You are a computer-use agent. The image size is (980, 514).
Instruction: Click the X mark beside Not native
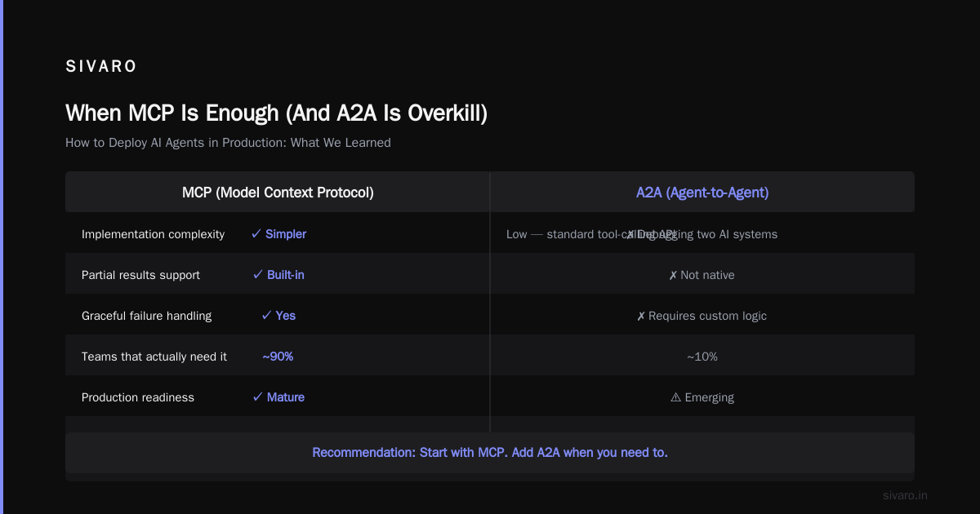pos(673,276)
